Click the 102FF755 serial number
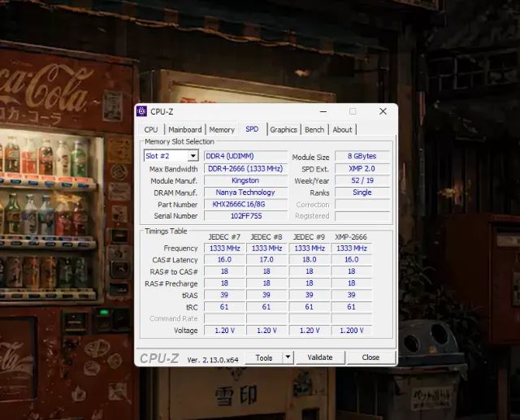 pyautogui.click(x=245, y=216)
